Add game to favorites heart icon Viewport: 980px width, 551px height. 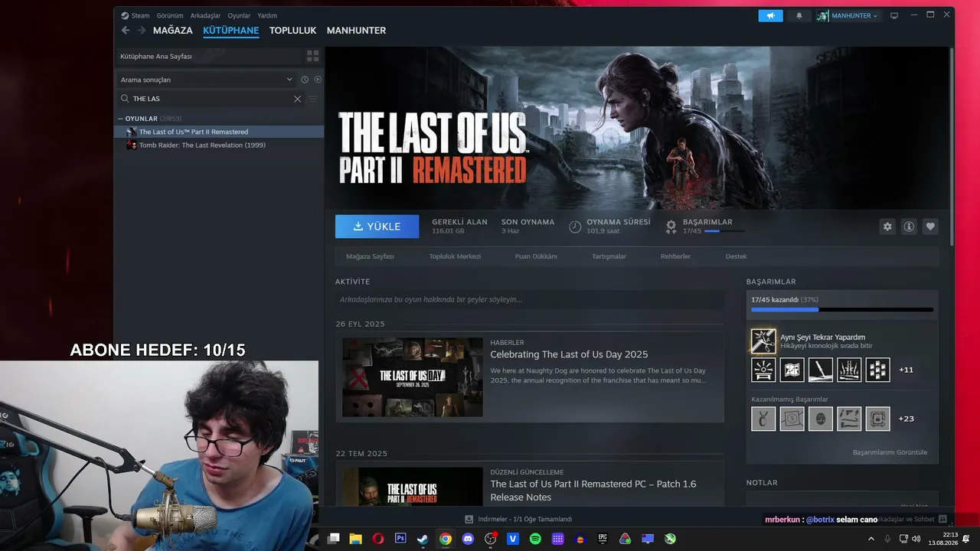(930, 227)
